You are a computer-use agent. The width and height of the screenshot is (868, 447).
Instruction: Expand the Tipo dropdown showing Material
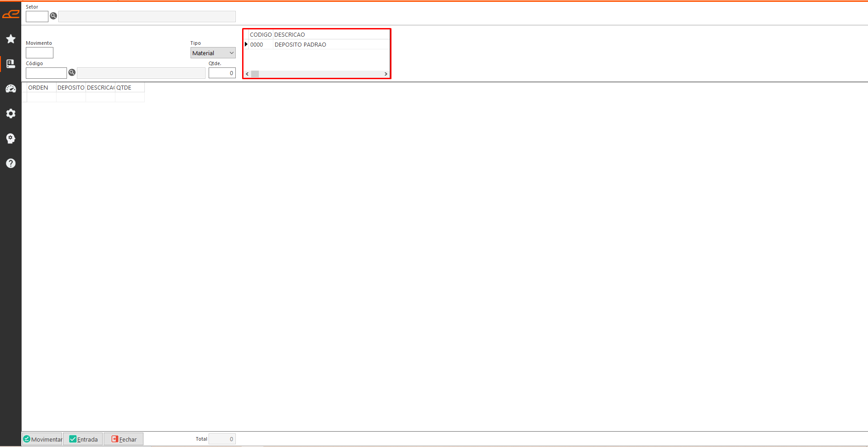pyautogui.click(x=213, y=53)
